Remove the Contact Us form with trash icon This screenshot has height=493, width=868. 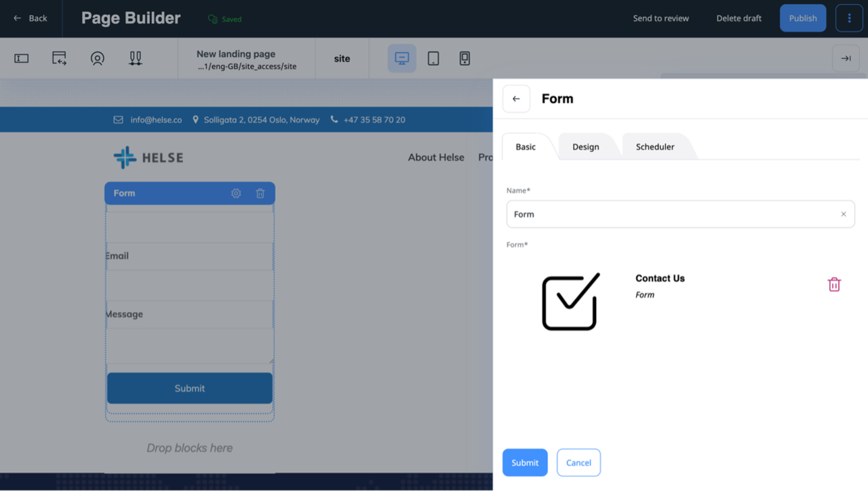[x=834, y=284]
